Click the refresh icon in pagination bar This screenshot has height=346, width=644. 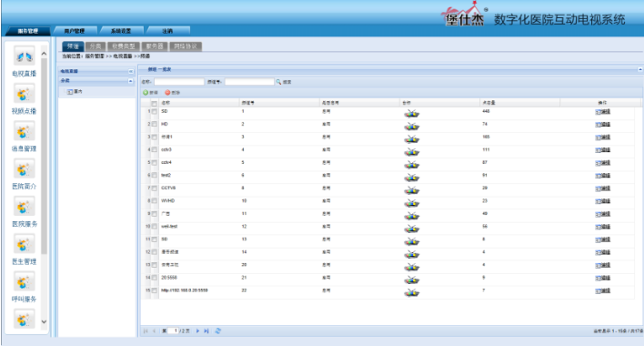[x=218, y=331]
